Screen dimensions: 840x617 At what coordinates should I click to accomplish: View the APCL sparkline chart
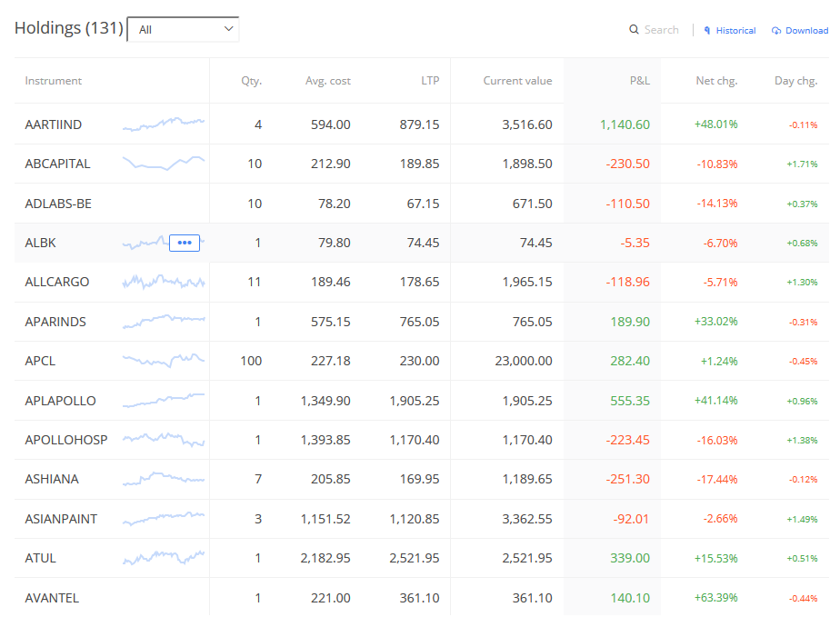(x=164, y=361)
